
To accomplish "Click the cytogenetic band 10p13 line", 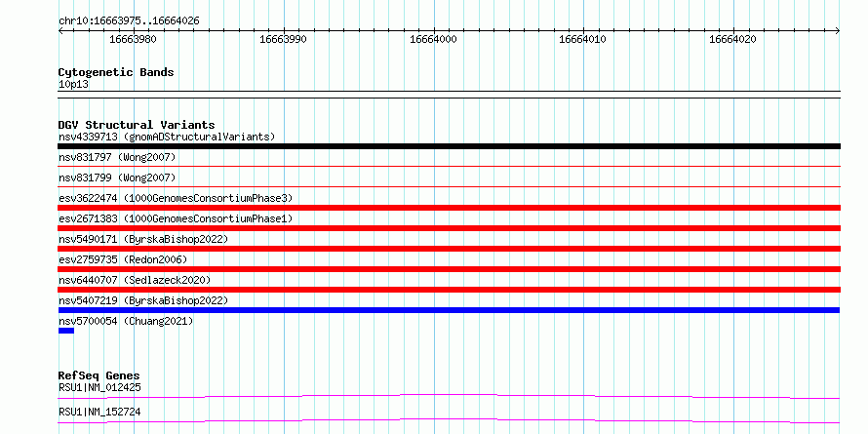I will pos(449,95).
